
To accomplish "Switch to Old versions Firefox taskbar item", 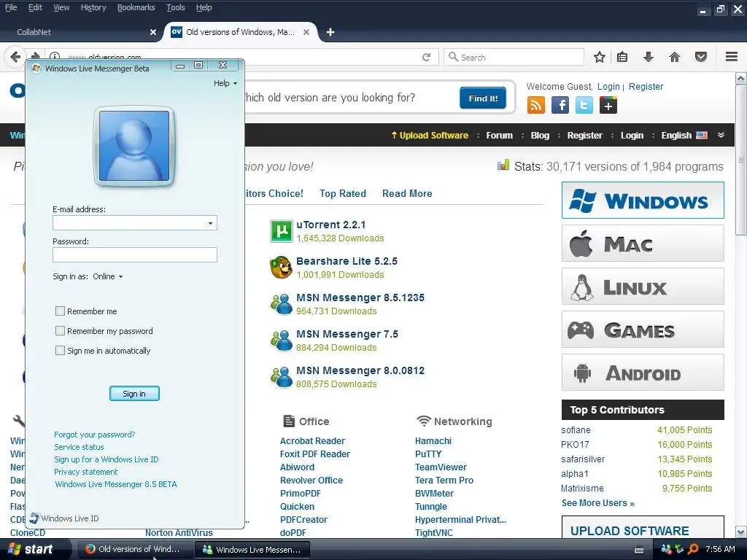I will click(x=134, y=549).
